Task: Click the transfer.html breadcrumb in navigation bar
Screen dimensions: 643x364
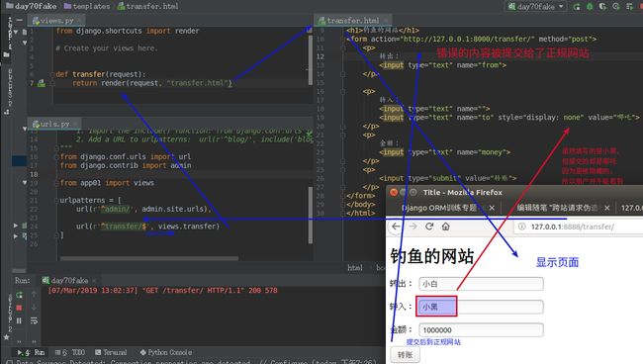Action: coord(147,6)
